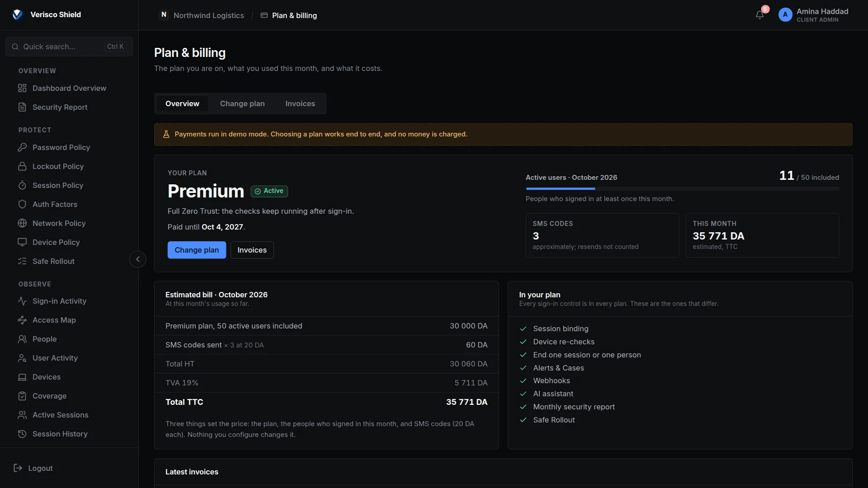Switch to the Overview tab
Screen dimensions: 868x488
[182, 103]
